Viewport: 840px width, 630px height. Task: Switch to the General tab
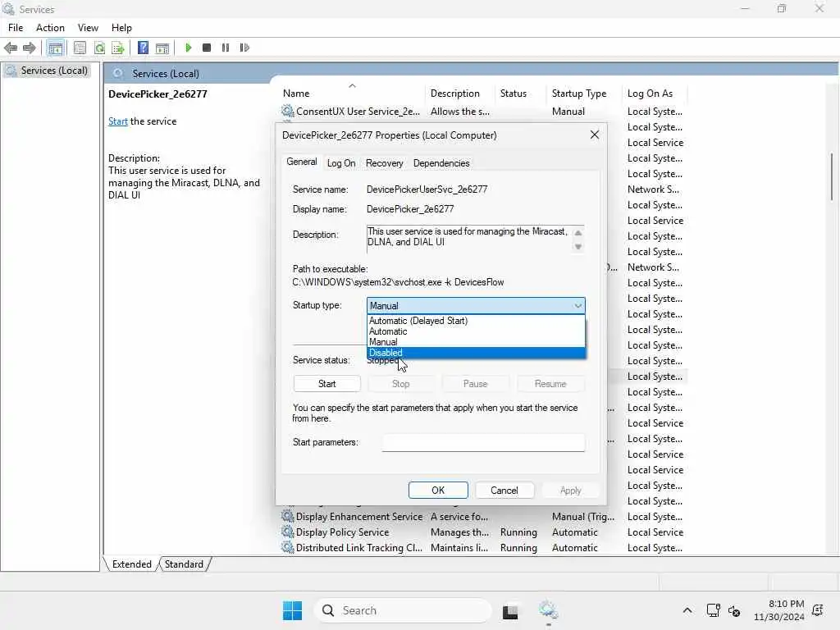pyautogui.click(x=302, y=162)
